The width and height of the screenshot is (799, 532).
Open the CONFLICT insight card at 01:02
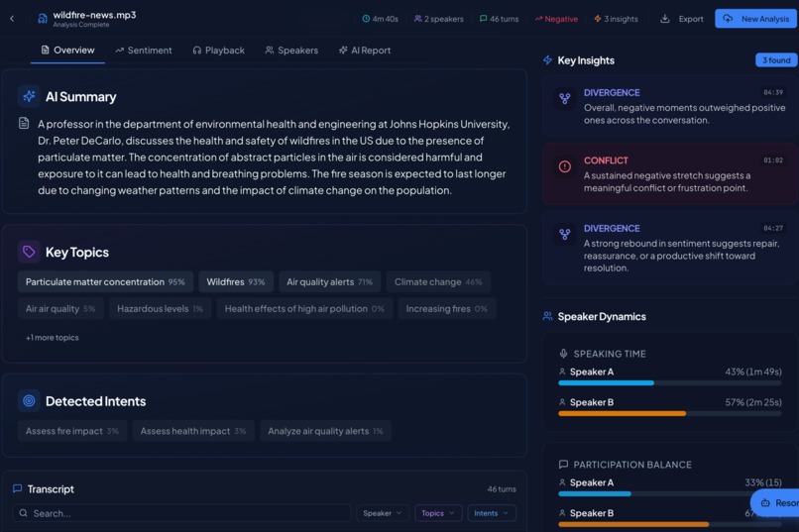point(669,173)
